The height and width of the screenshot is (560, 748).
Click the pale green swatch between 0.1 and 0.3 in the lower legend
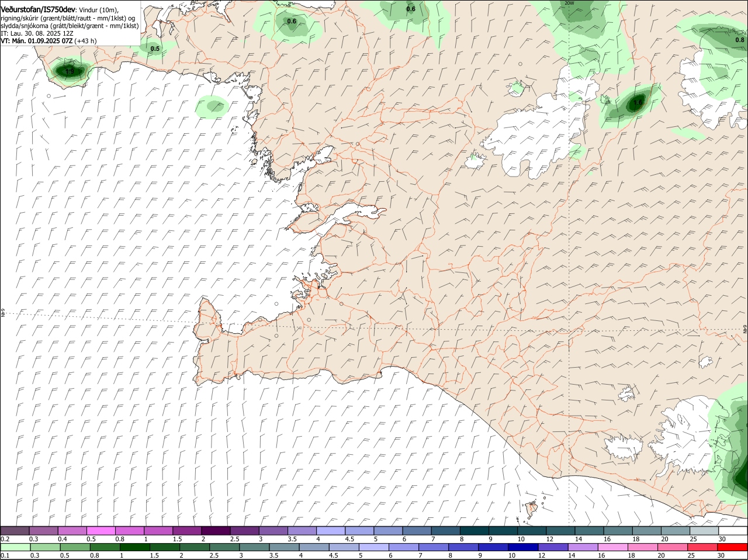(15, 547)
